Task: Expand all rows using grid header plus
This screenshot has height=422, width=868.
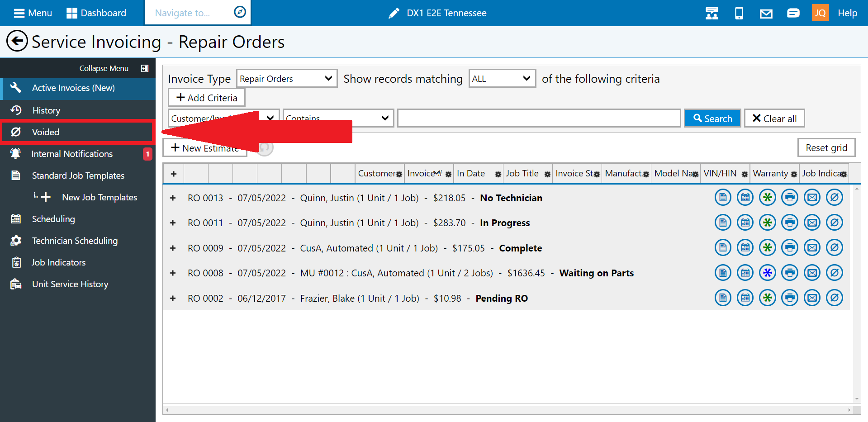Action: [174, 174]
